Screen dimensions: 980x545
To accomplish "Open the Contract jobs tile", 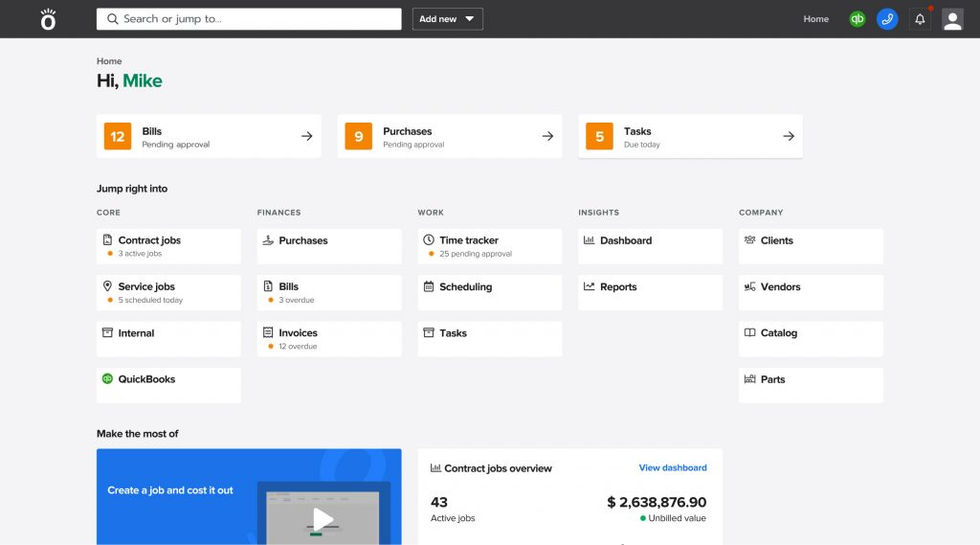I will [168, 246].
